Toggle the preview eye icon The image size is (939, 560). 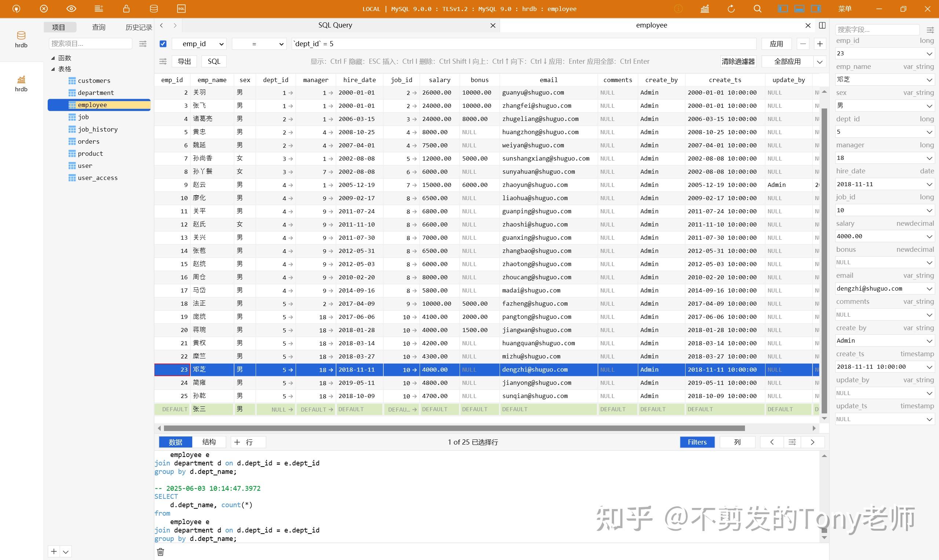72,8
